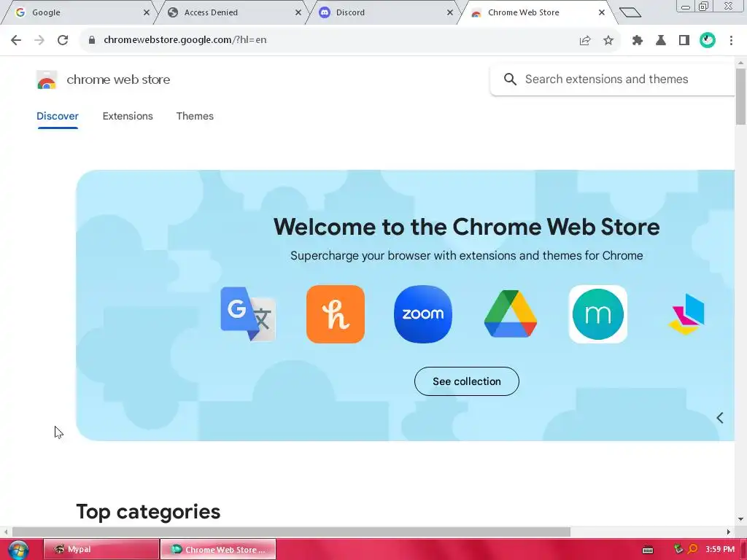
Task: Click the See collection button
Action: pos(466,381)
